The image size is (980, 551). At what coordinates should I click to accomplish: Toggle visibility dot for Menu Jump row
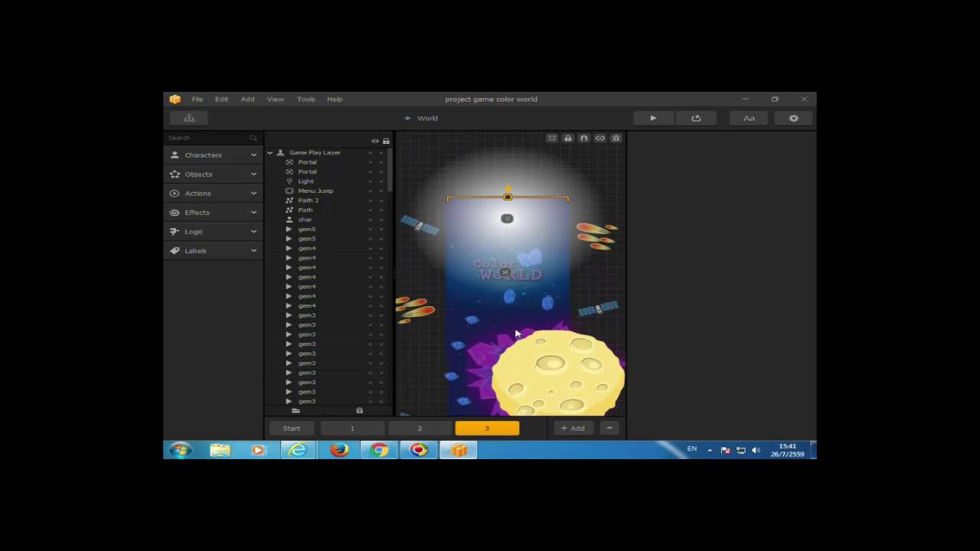click(x=371, y=191)
